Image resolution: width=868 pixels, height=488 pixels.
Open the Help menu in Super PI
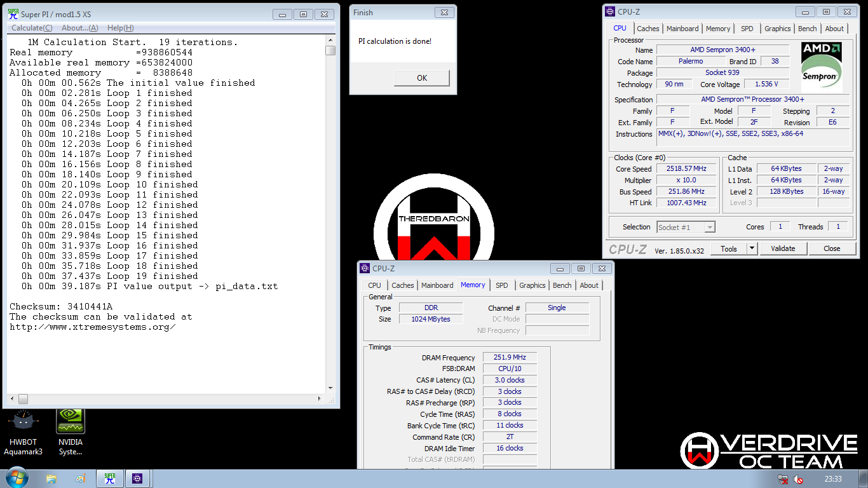point(120,28)
